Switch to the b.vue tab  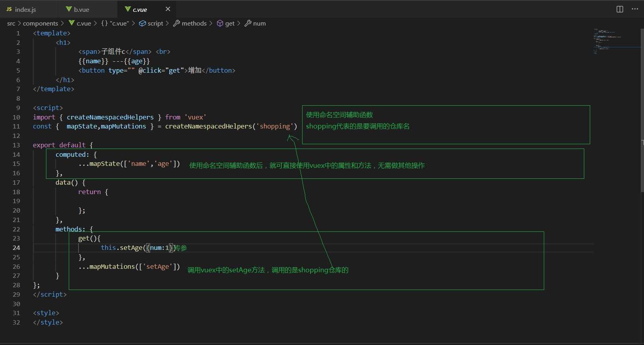pyautogui.click(x=88, y=9)
